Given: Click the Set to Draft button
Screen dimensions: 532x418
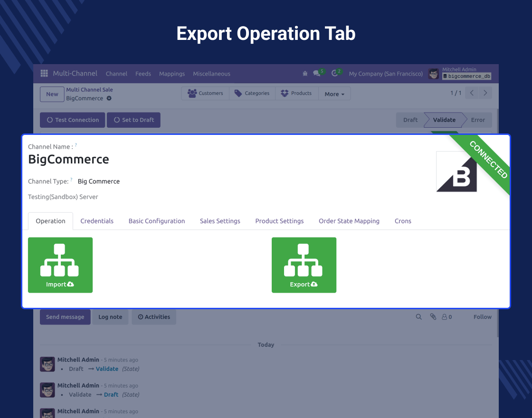Looking at the screenshot, I should [x=133, y=120].
